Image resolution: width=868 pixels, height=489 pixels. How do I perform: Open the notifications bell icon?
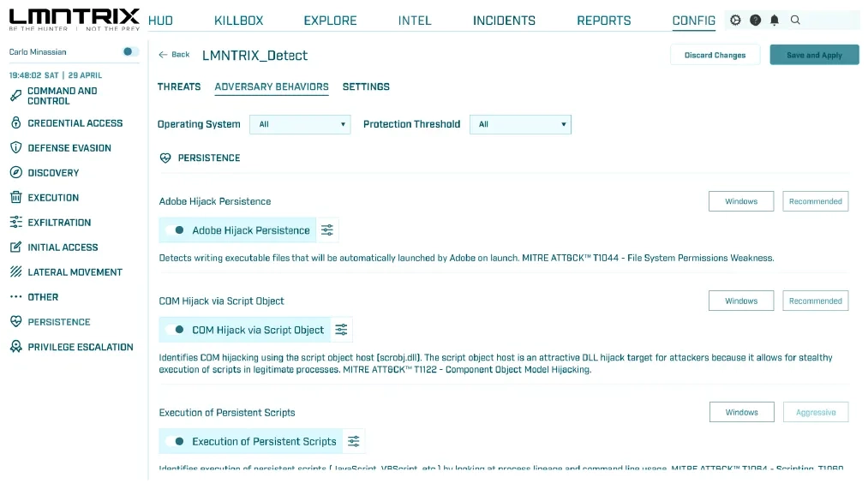point(775,20)
